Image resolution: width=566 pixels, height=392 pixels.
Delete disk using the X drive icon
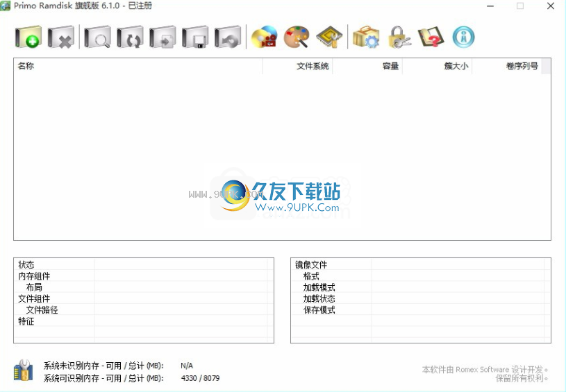60,37
